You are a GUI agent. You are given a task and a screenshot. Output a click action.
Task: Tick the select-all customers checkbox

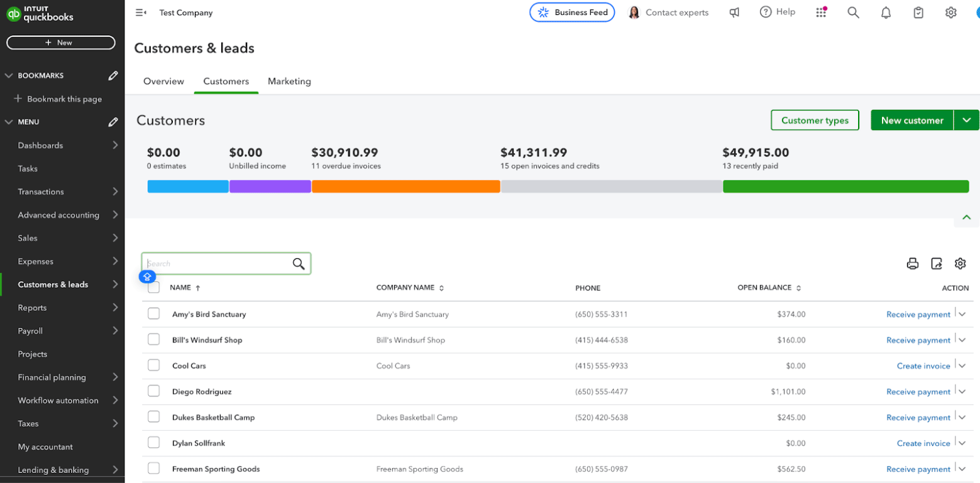[x=154, y=288]
